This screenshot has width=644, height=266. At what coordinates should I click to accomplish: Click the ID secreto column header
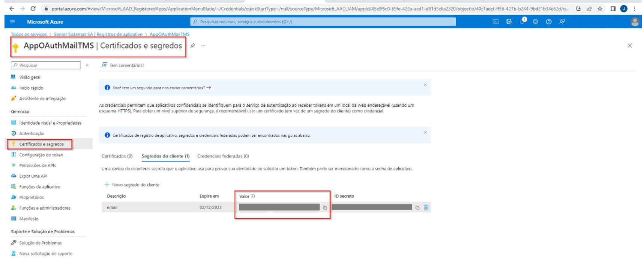344,196
